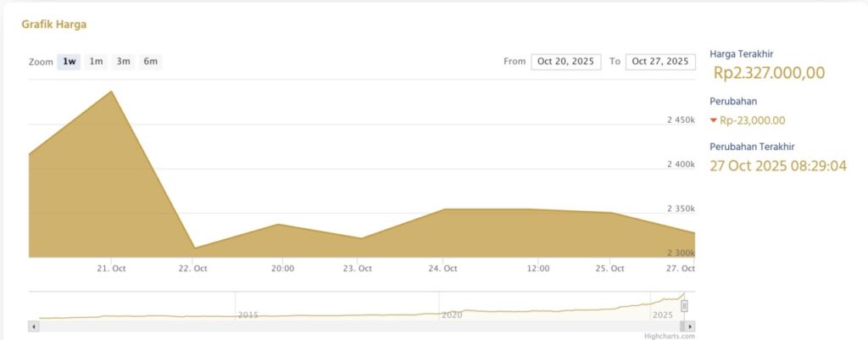Viewport: 868px width, 340px height.
Task: Click the chart low point at 22. Oct
Action: pyautogui.click(x=194, y=248)
